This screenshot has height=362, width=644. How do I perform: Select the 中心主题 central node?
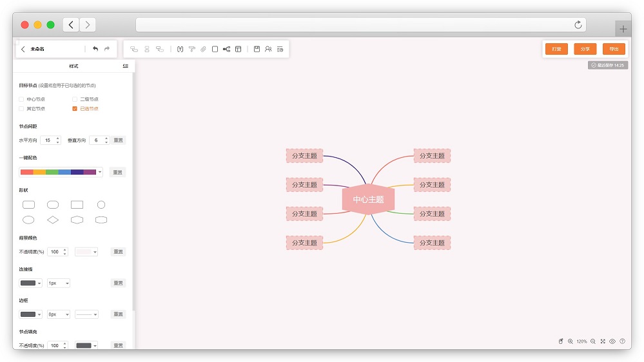point(368,200)
